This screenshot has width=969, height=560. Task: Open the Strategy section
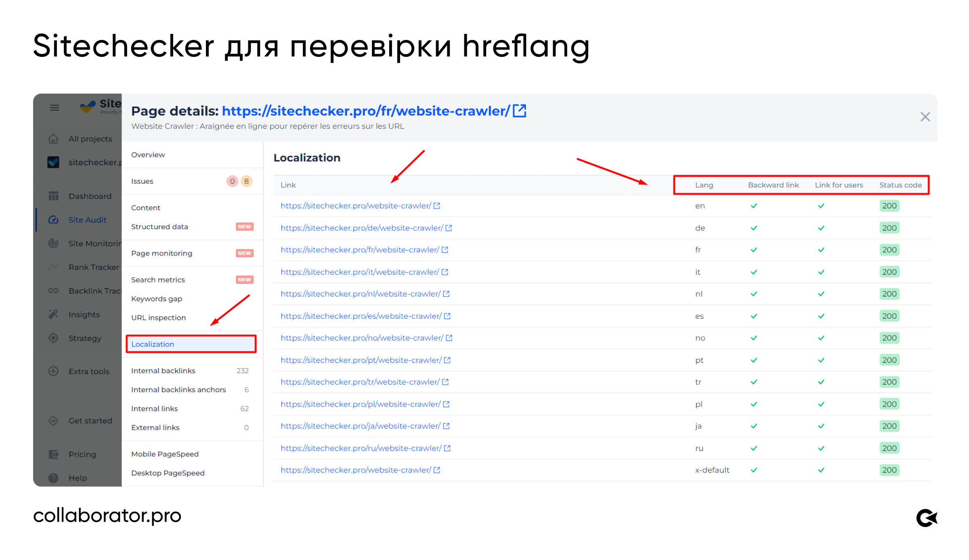85,338
